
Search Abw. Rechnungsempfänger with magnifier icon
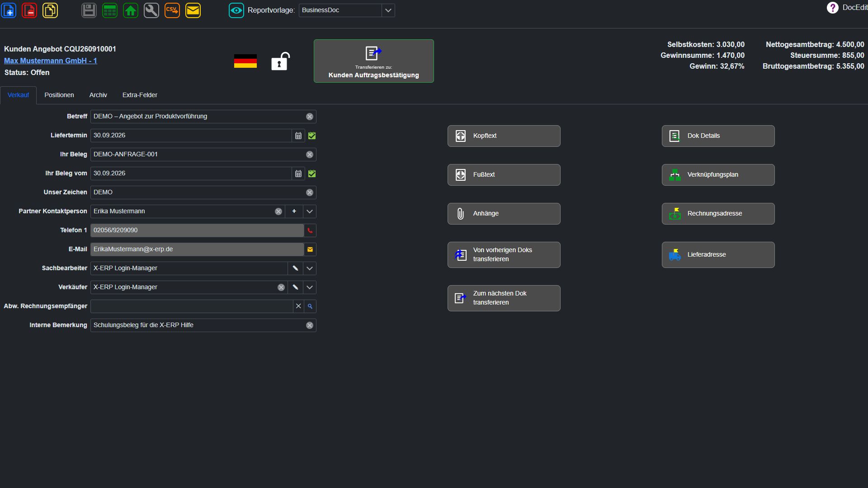(310, 306)
